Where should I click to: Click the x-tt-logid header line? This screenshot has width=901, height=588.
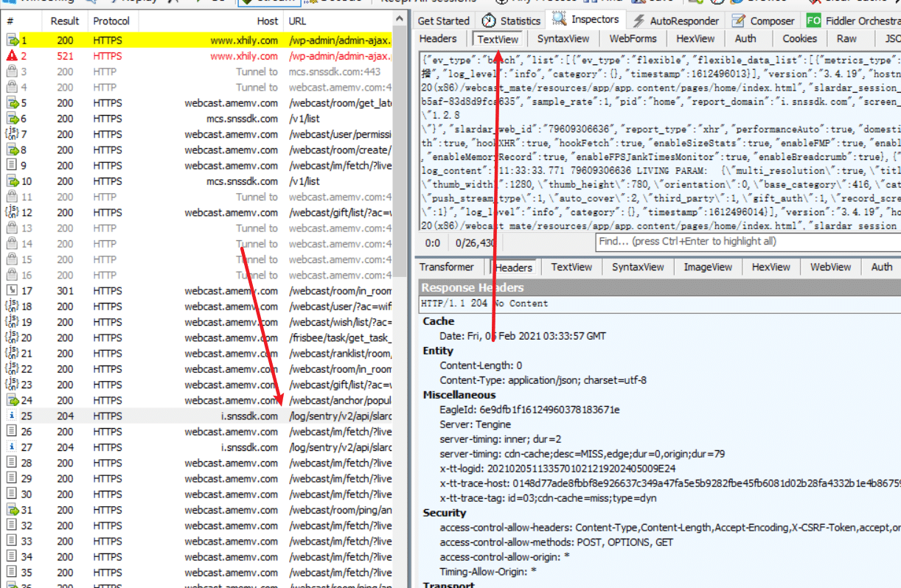(x=557, y=469)
